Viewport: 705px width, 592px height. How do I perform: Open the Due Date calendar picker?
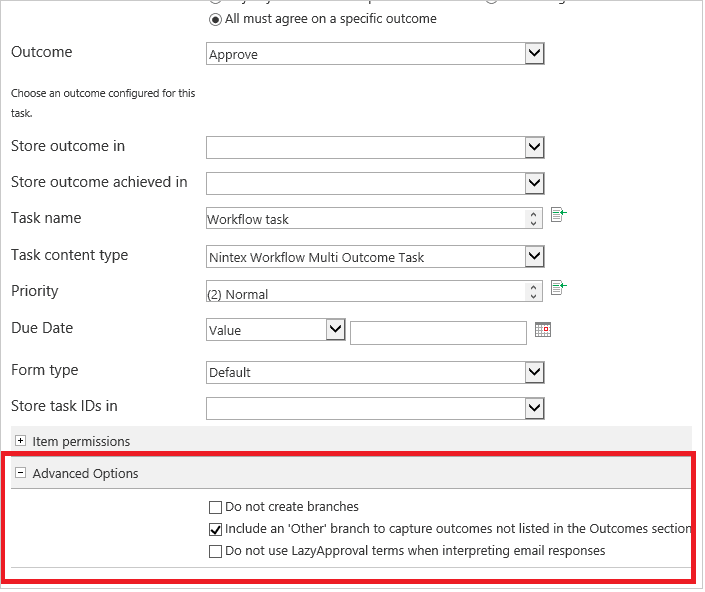543,330
